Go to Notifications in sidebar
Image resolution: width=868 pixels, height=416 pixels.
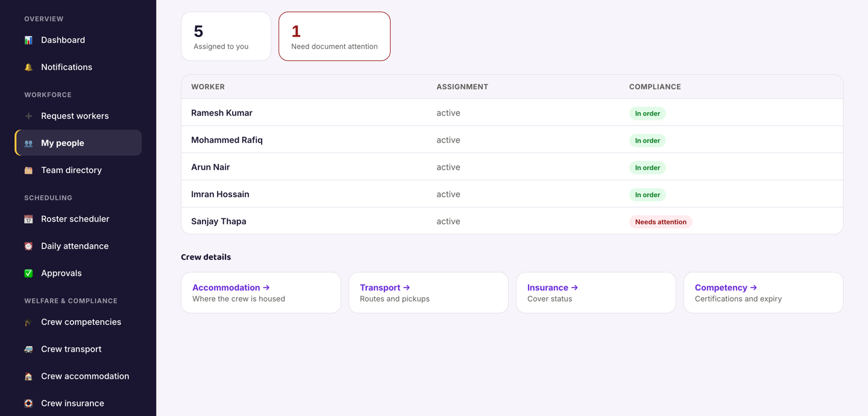[78, 67]
